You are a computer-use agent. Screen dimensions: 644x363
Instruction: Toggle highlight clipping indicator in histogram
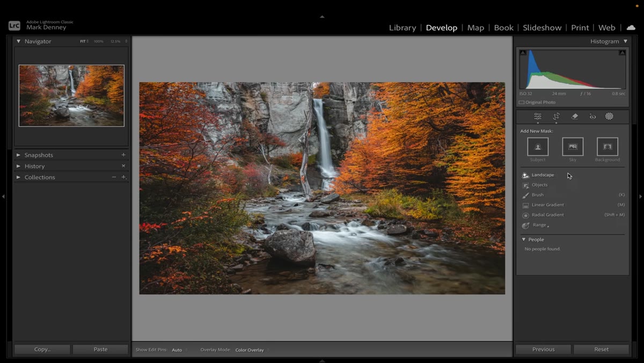pos(622,53)
